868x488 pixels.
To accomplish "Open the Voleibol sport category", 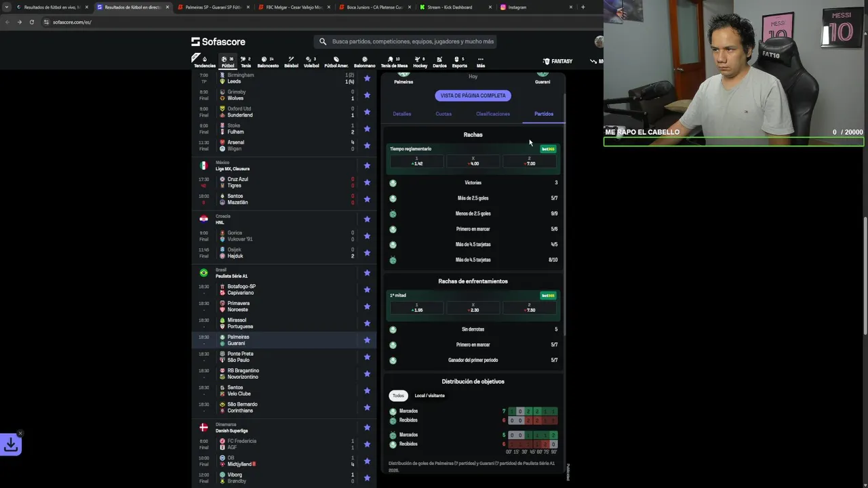I will pos(311,62).
